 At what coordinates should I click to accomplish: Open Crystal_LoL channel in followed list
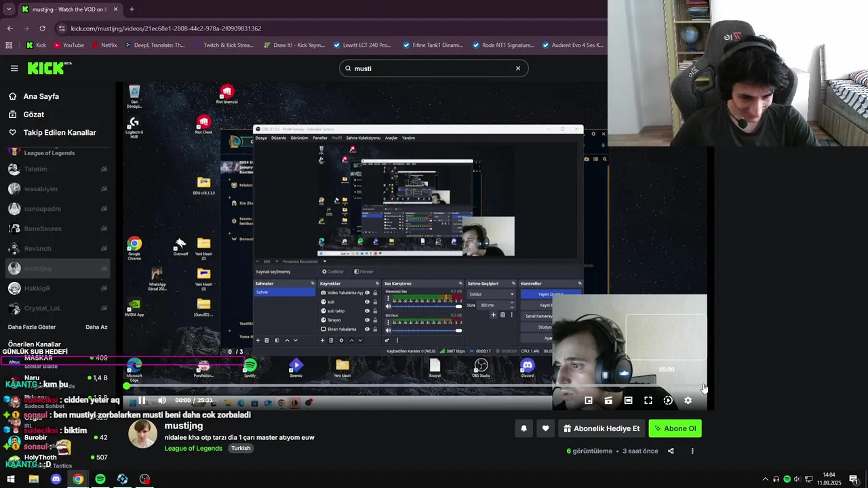[x=58, y=308]
